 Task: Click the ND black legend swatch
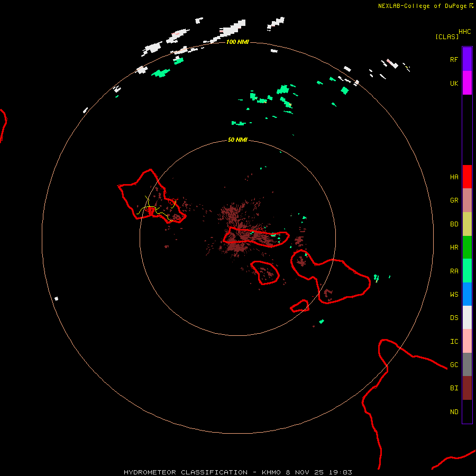[x=467, y=411]
